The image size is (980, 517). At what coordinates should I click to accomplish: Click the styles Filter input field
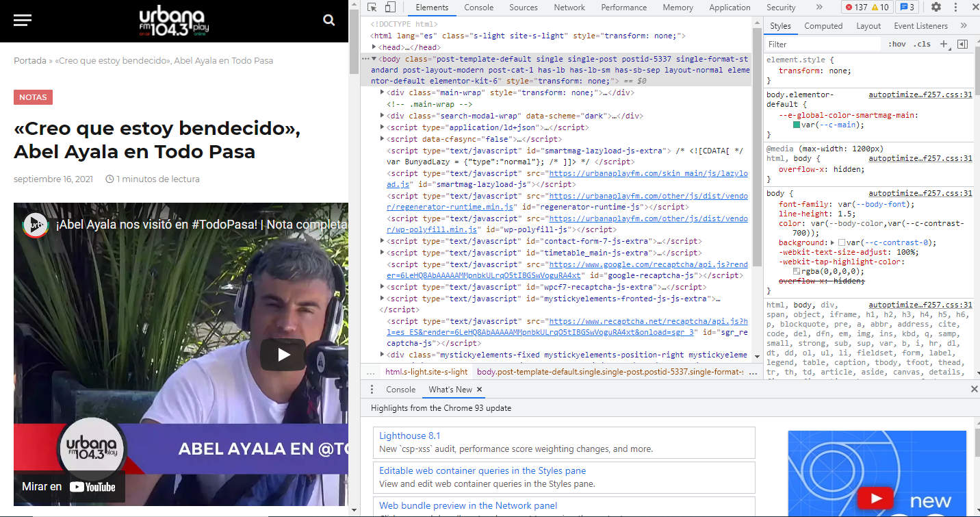[x=821, y=44]
